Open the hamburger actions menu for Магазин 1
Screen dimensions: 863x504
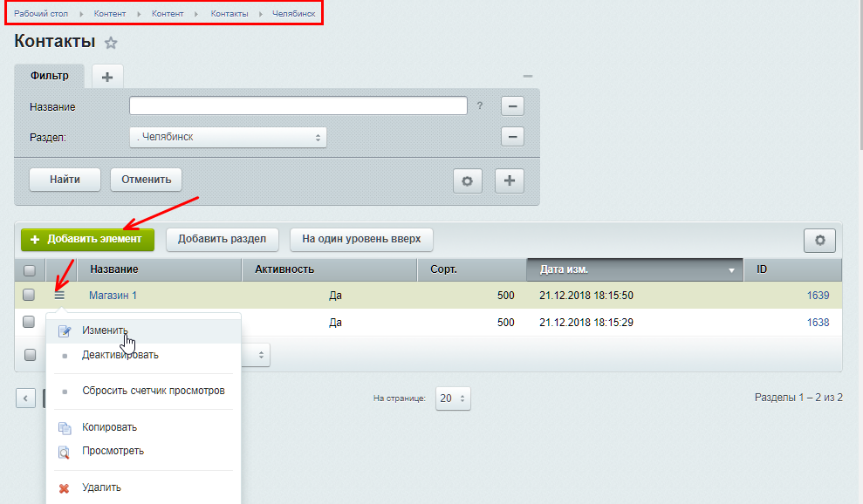pos(59,296)
